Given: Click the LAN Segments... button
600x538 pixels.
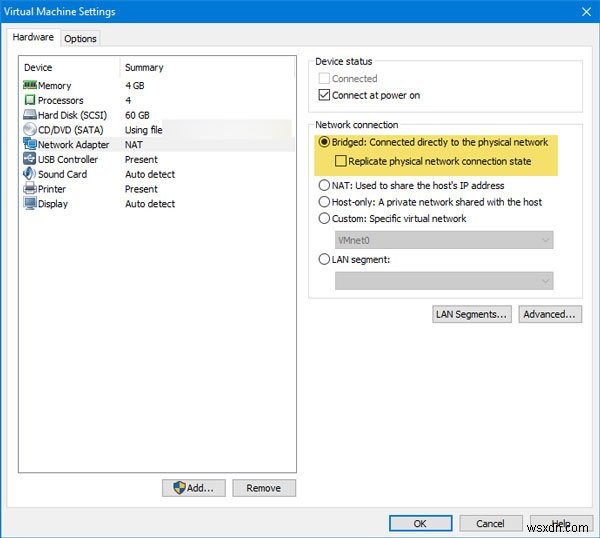Looking at the screenshot, I should (x=471, y=314).
